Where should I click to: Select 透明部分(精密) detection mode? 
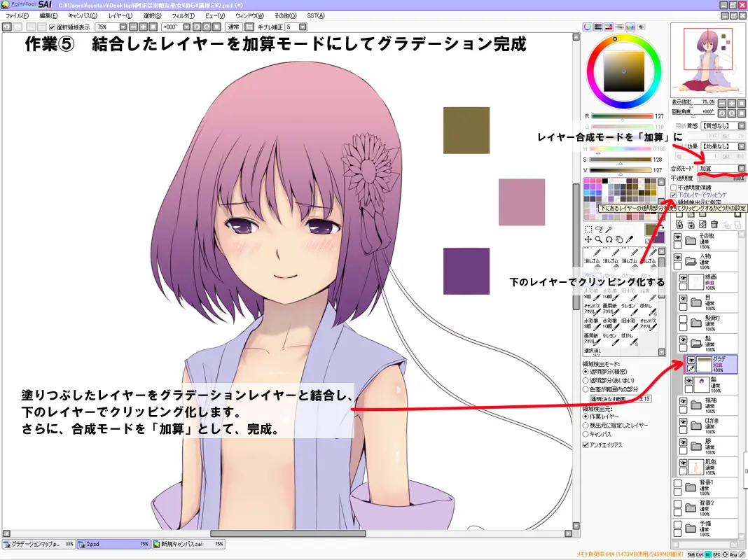pyautogui.click(x=586, y=372)
